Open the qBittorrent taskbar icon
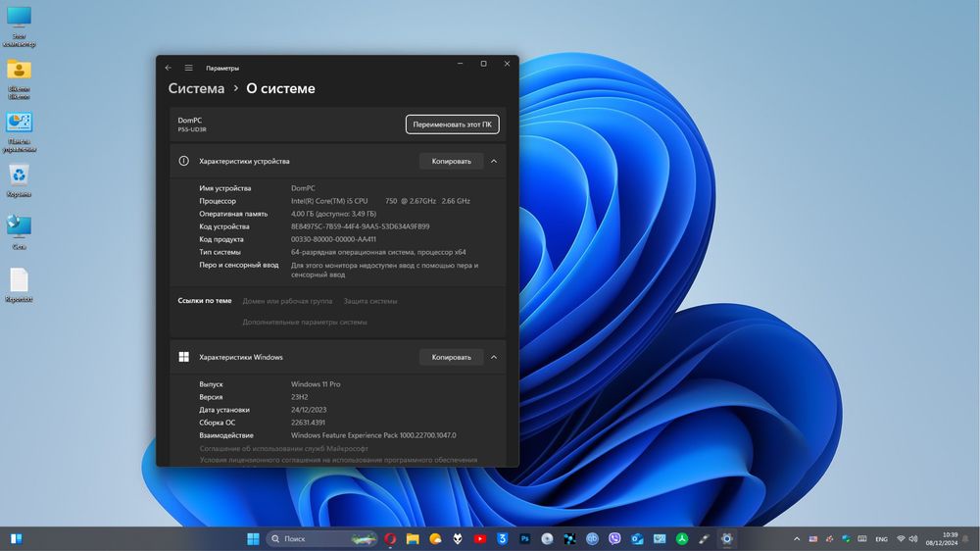This screenshot has height=551, width=980. 592,538
